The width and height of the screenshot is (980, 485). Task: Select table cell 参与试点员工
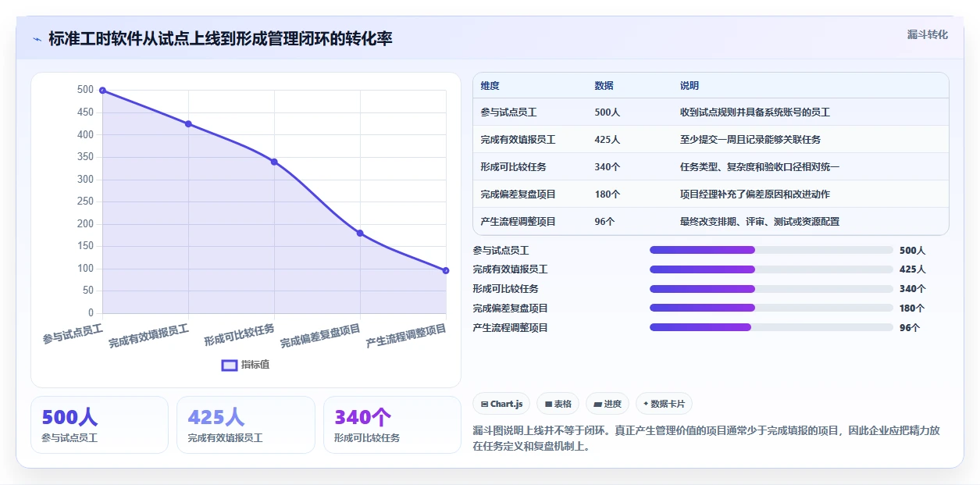click(x=509, y=112)
